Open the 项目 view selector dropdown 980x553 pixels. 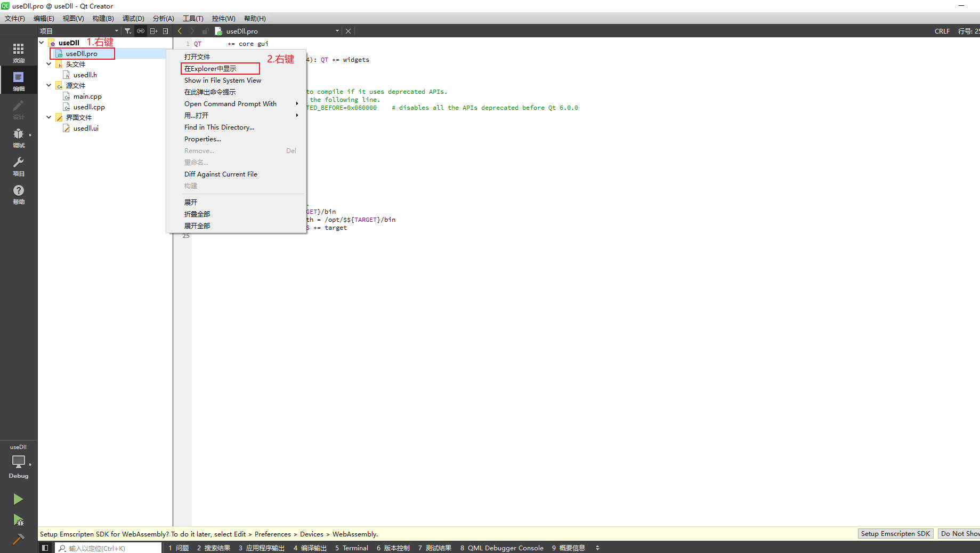pyautogui.click(x=79, y=31)
